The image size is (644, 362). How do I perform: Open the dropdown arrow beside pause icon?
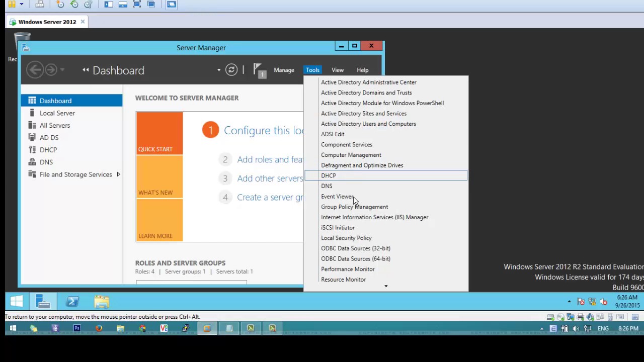click(x=21, y=4)
